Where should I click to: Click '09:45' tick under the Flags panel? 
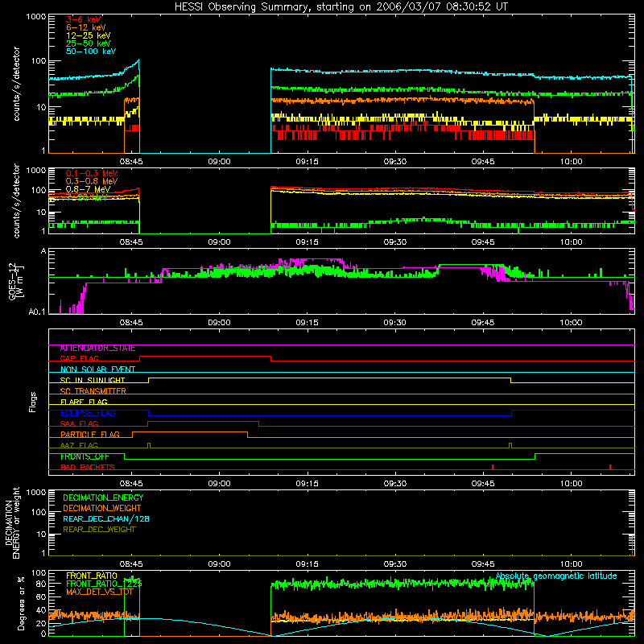coord(482,484)
